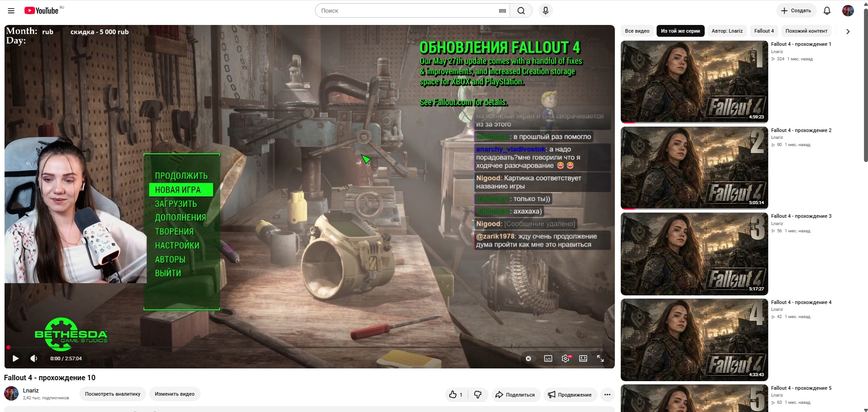Click title link Fallout 4 - прохождение 3
Screen dimensions: 868x412
(801, 216)
